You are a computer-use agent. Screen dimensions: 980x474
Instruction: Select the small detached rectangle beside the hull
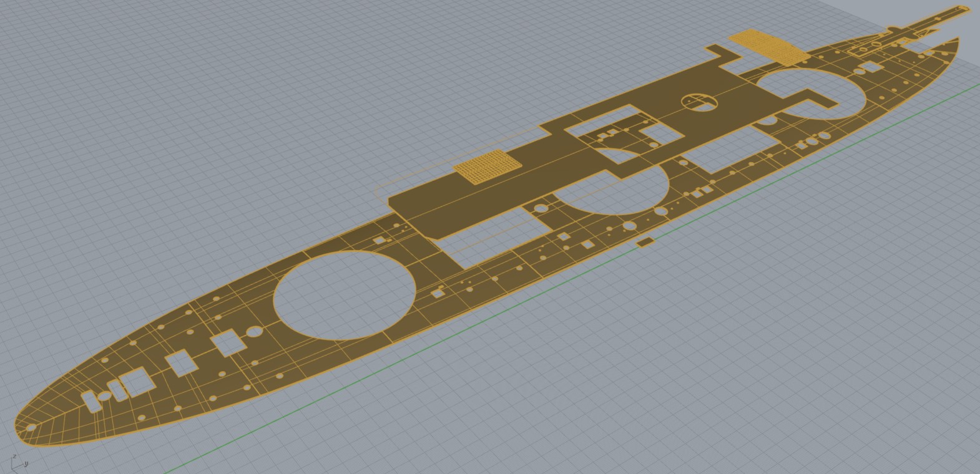(645, 242)
